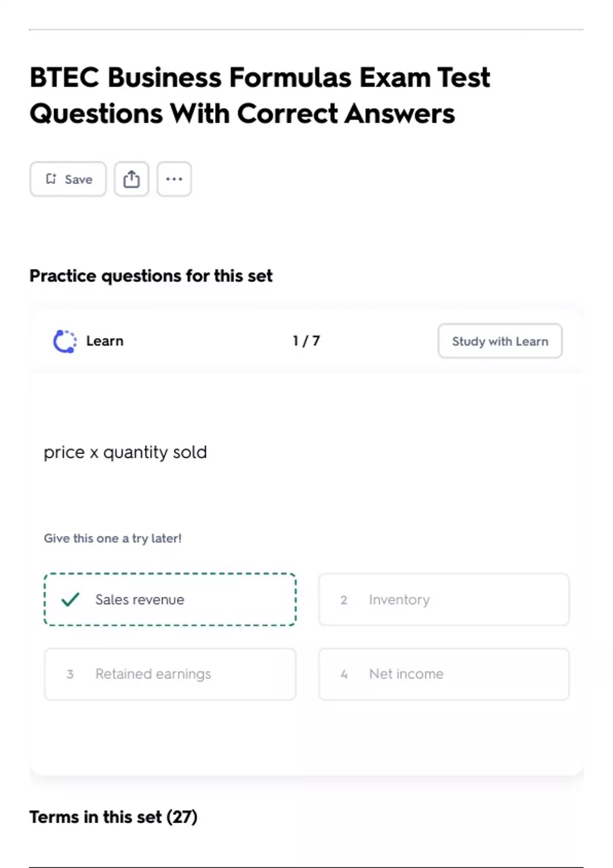Screen dimensions: 613x868
Task: Click the green checkmark on Sales revenue
Action: coord(70,599)
